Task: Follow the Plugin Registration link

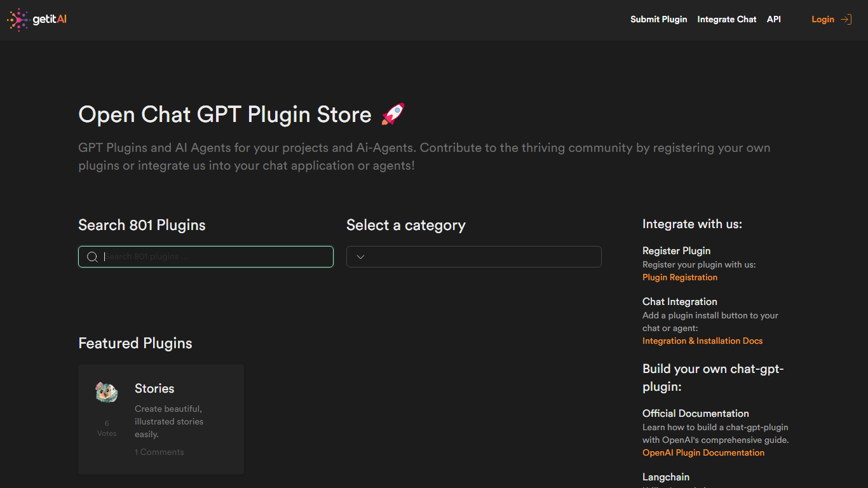Action: click(679, 277)
